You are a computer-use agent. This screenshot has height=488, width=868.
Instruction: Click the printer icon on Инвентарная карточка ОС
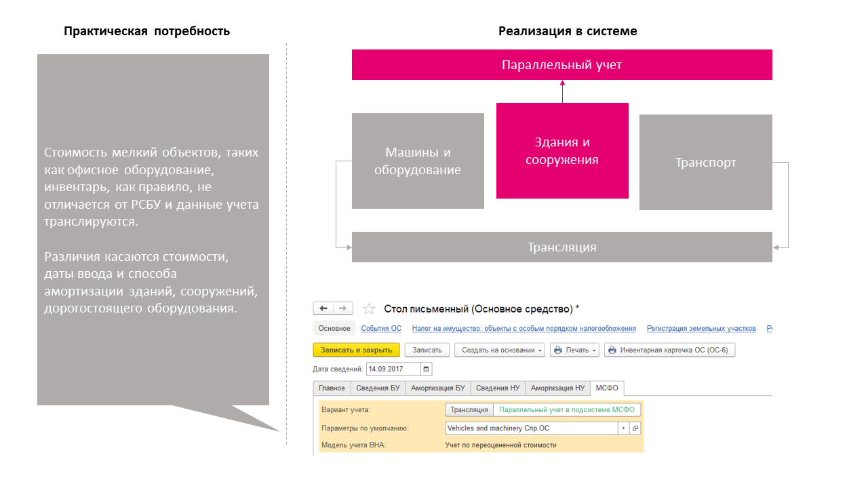pos(612,350)
